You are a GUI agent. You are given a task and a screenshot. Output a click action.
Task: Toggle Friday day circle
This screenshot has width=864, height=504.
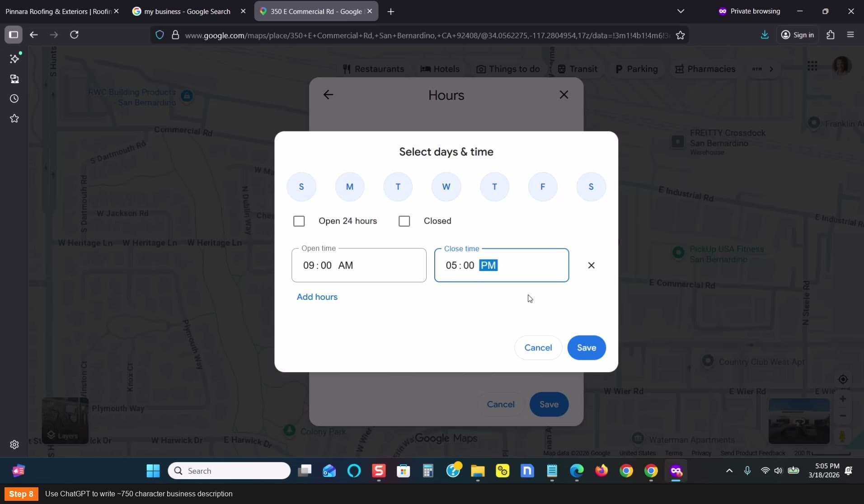click(x=543, y=187)
